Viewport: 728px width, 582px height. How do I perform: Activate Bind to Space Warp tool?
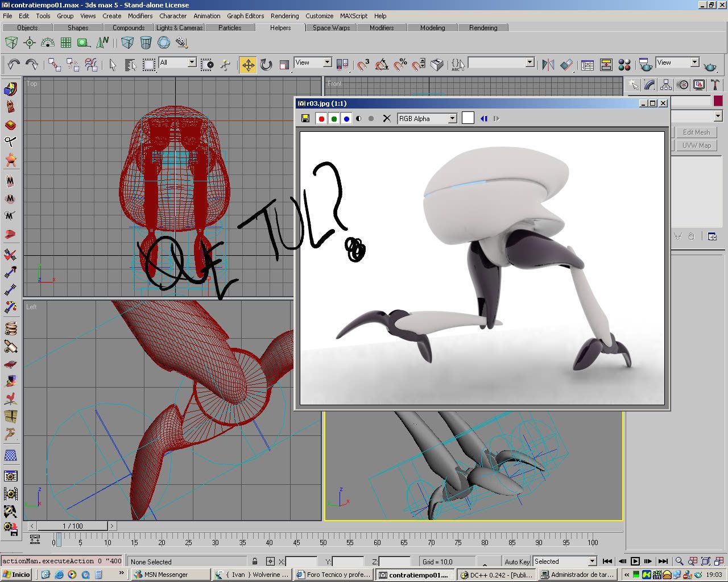click(x=91, y=65)
